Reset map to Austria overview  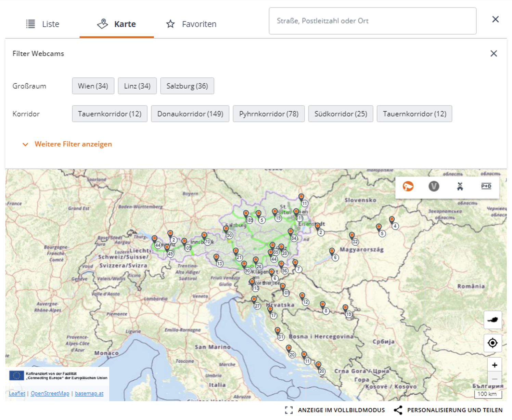492,320
